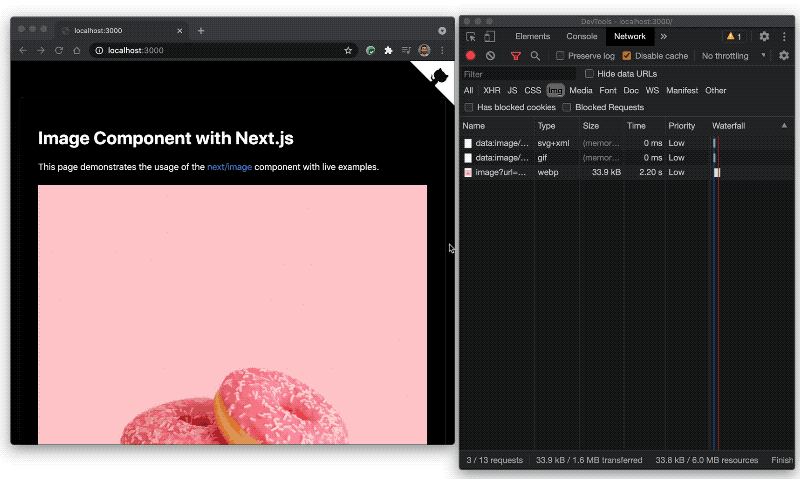Viewport: 800px width, 479px height.
Task: Open a new browser tab with plus
Action: 201,31
